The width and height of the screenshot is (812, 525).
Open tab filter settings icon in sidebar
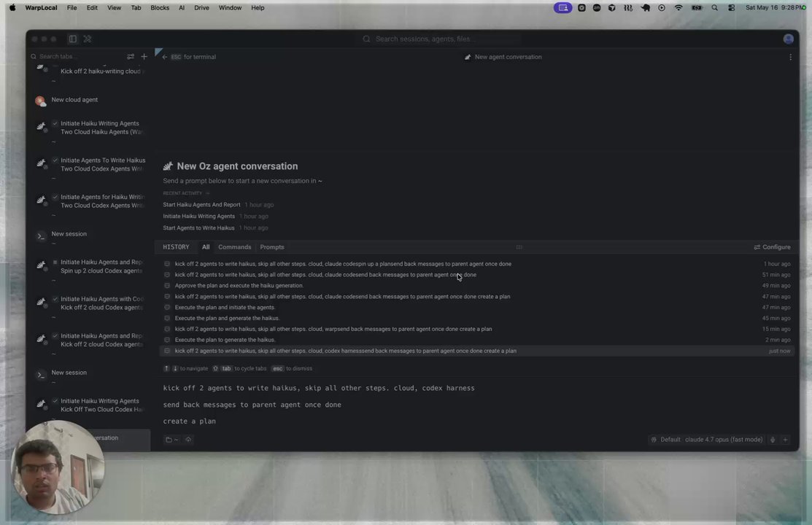(131, 56)
